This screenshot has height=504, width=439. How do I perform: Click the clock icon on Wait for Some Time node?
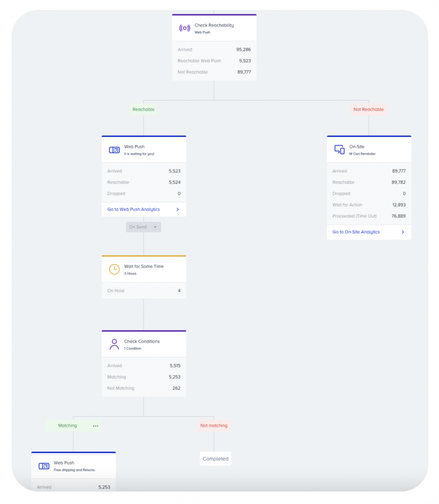coord(113,269)
